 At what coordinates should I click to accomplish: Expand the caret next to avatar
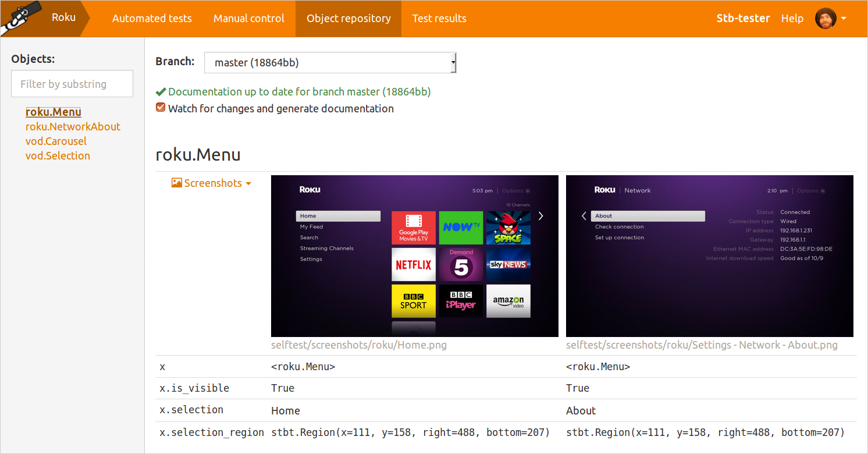844,19
